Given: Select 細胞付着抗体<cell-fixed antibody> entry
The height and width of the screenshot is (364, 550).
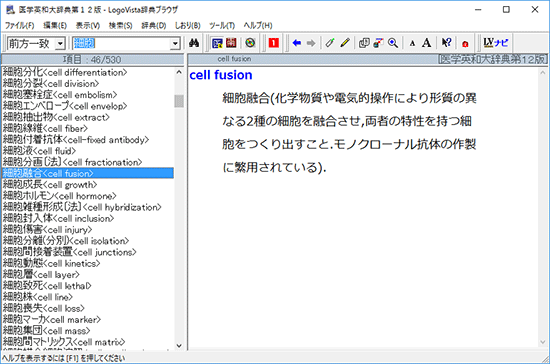Looking at the screenshot, I should (x=76, y=140).
